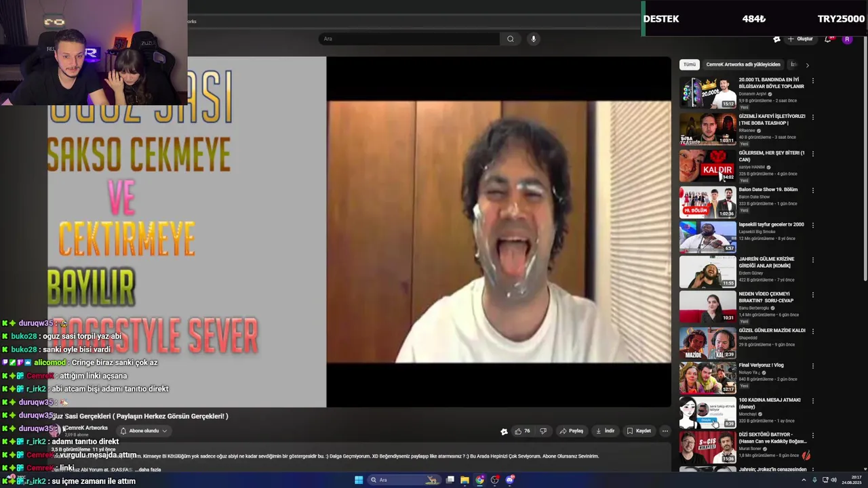The height and width of the screenshot is (488, 868).
Task: Click the İndir download button
Action: click(x=605, y=431)
